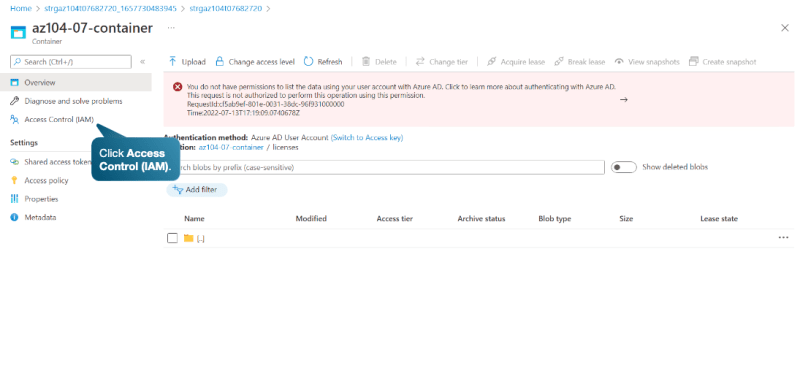800x368 pixels.
Task: Click Switch to Access key link
Action: (367, 137)
